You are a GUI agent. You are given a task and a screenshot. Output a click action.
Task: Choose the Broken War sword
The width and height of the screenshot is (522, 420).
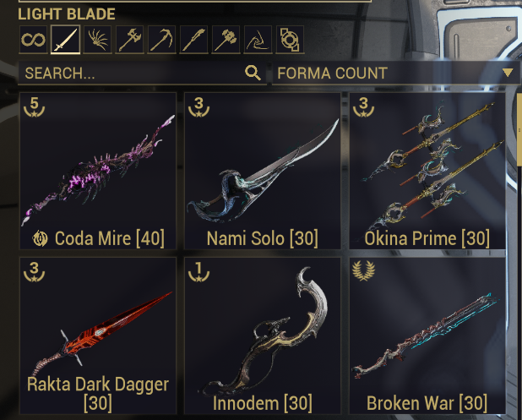coord(427,335)
